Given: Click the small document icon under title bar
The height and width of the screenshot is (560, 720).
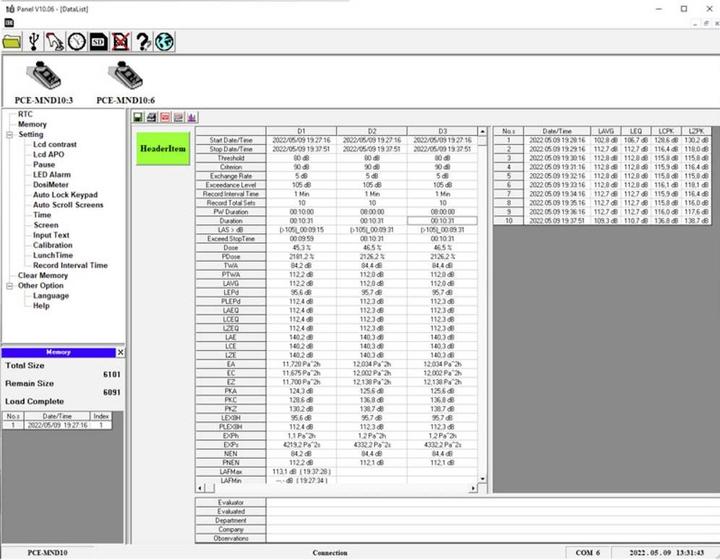Looking at the screenshot, I should pos(9,22).
